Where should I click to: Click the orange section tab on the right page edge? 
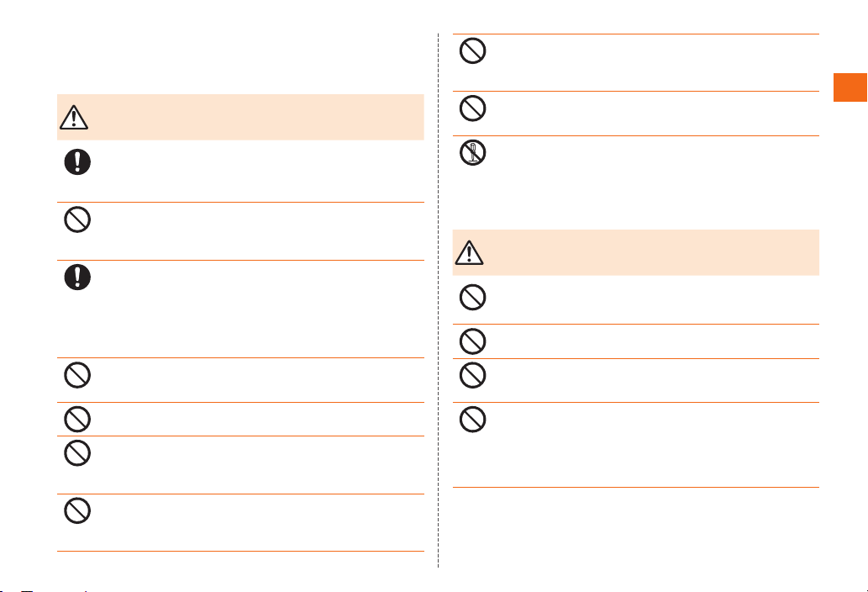(x=850, y=87)
